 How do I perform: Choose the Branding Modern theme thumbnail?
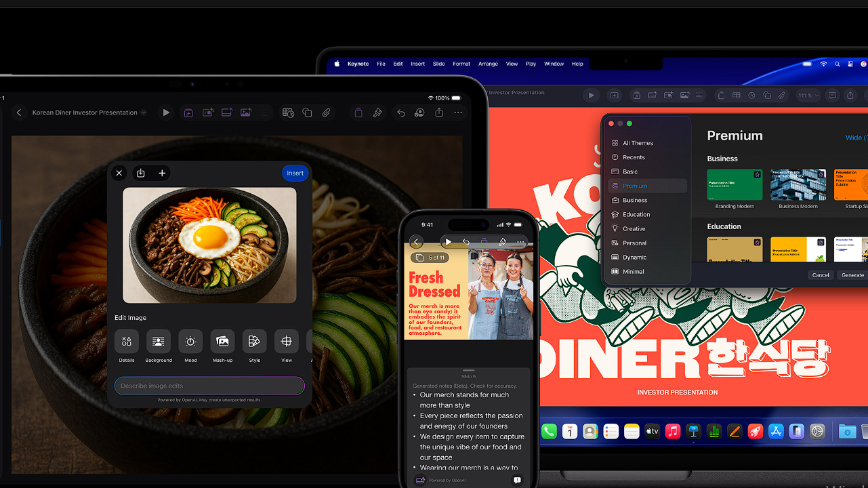pyautogui.click(x=735, y=185)
